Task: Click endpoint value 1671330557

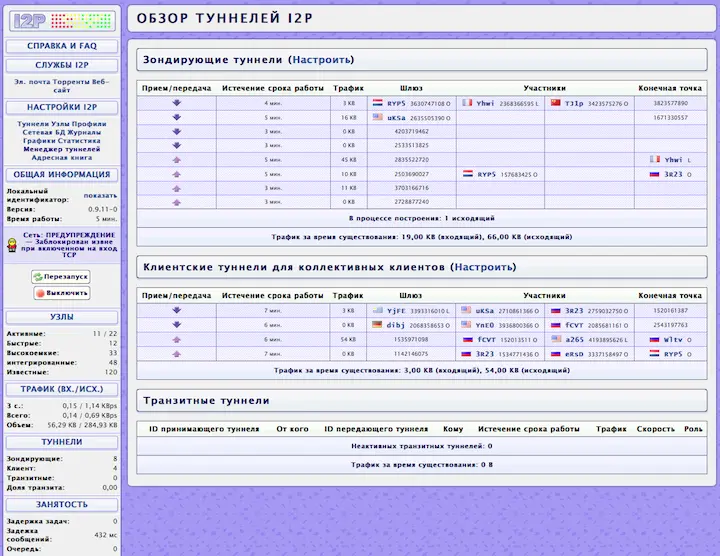Action: pos(670,118)
